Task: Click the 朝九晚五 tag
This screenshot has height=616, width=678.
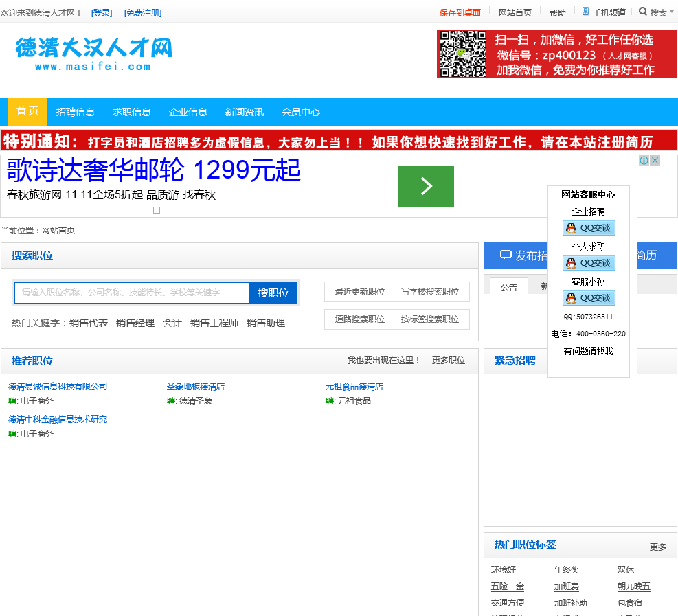Action: click(634, 586)
